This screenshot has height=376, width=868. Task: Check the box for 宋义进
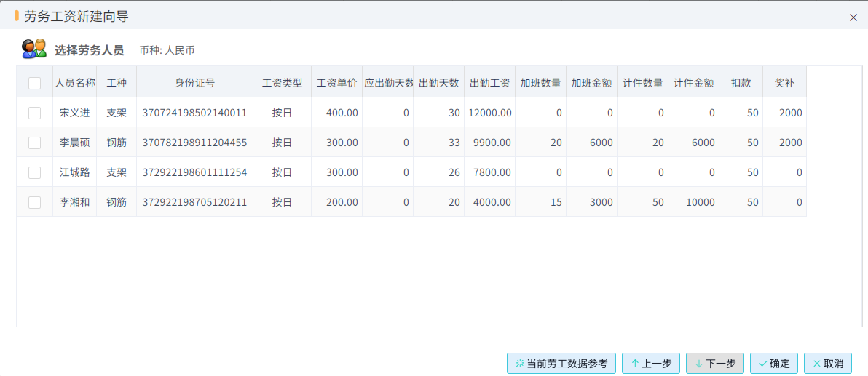point(34,113)
